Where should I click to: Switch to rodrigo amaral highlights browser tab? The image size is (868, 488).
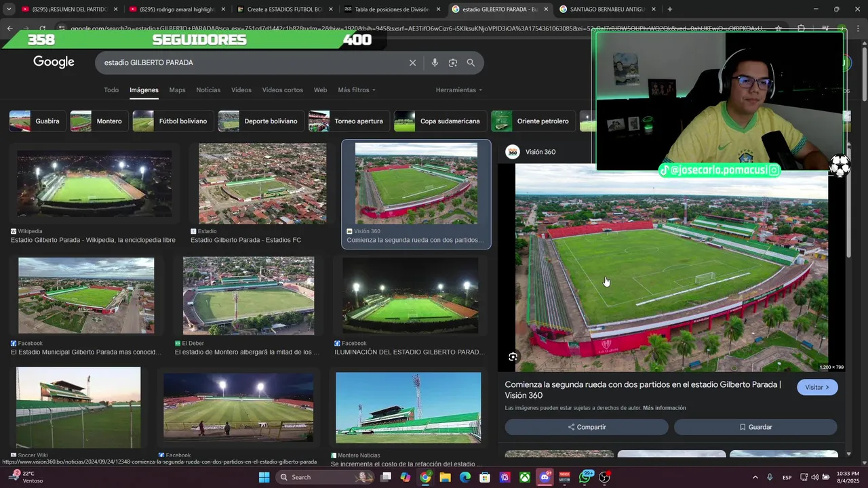pyautogui.click(x=177, y=9)
